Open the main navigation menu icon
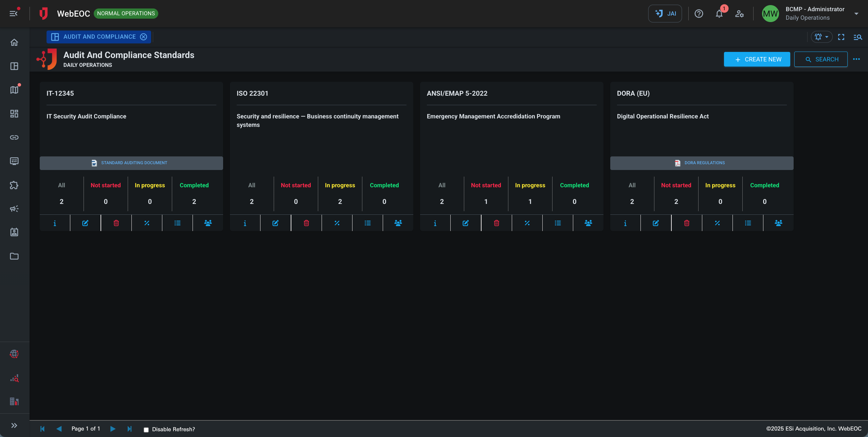 (14, 14)
